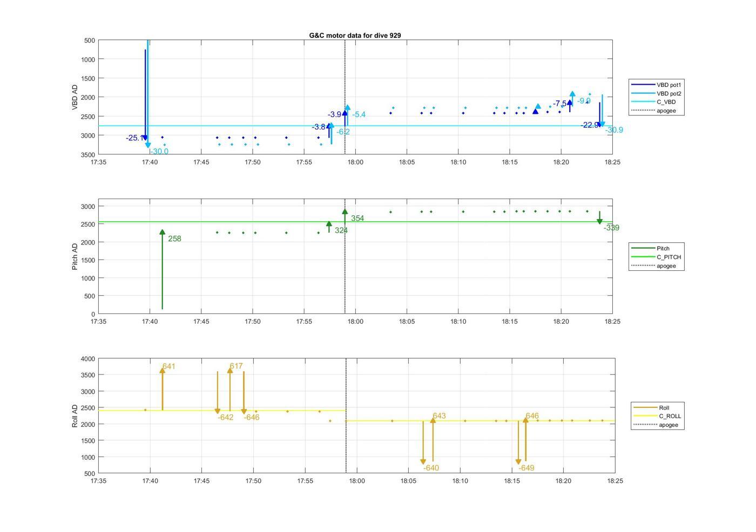Click the green pitch arrow head labeled 258

(162, 233)
